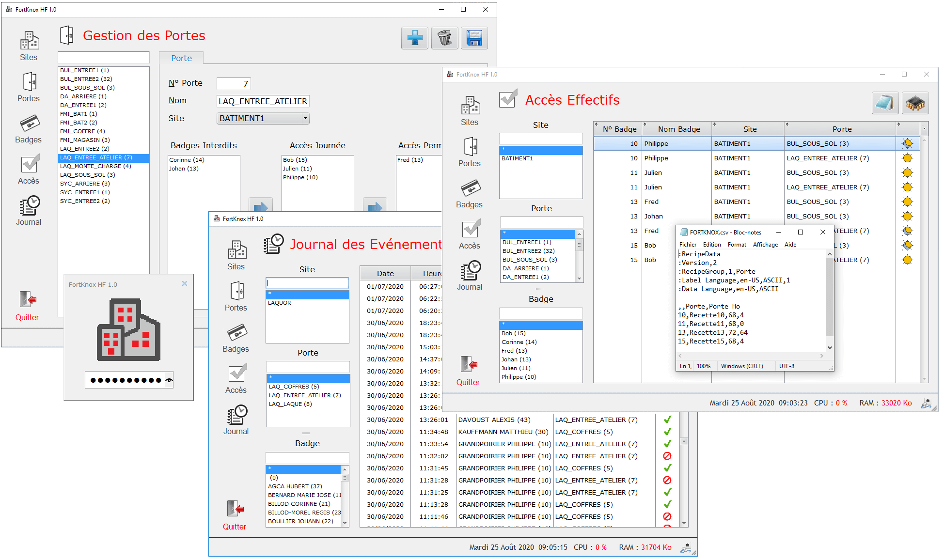The height and width of the screenshot is (560, 944).
Task: Click the chip export icon in Accès Effectifs
Action: 915,103
